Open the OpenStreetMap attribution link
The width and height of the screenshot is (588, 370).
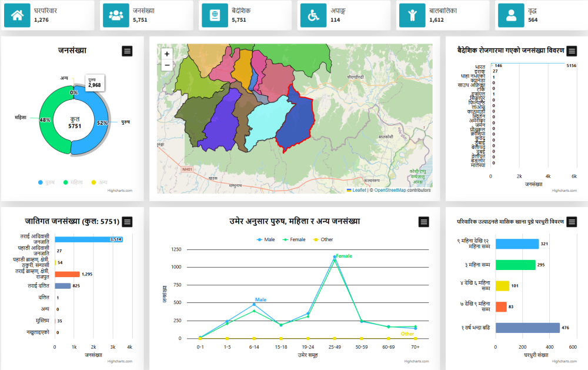[x=390, y=190]
